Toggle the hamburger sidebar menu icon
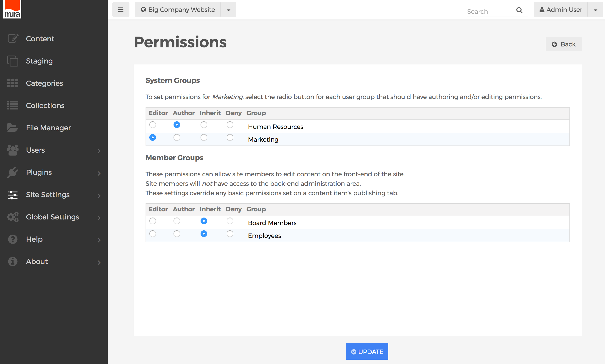This screenshot has height=364, width=605. (x=120, y=10)
